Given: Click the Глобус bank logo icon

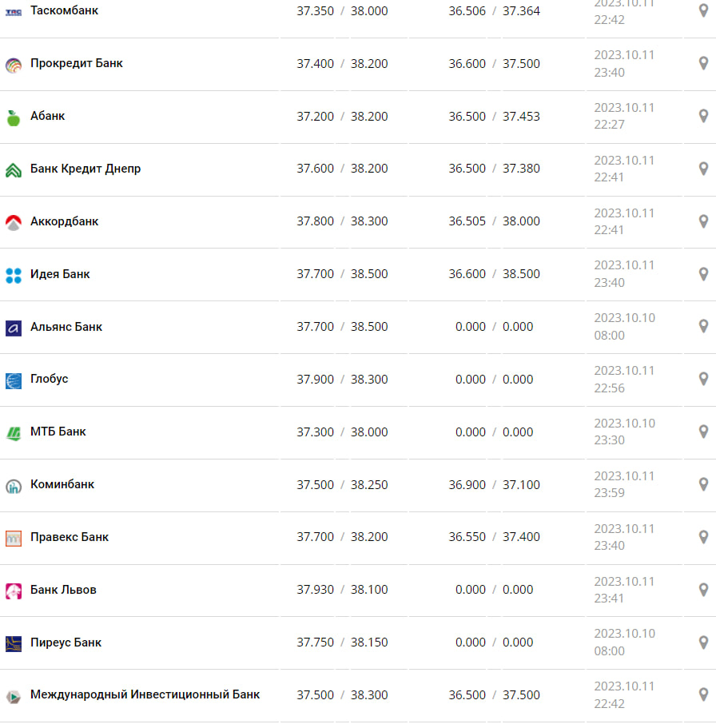Looking at the screenshot, I should point(13,380).
